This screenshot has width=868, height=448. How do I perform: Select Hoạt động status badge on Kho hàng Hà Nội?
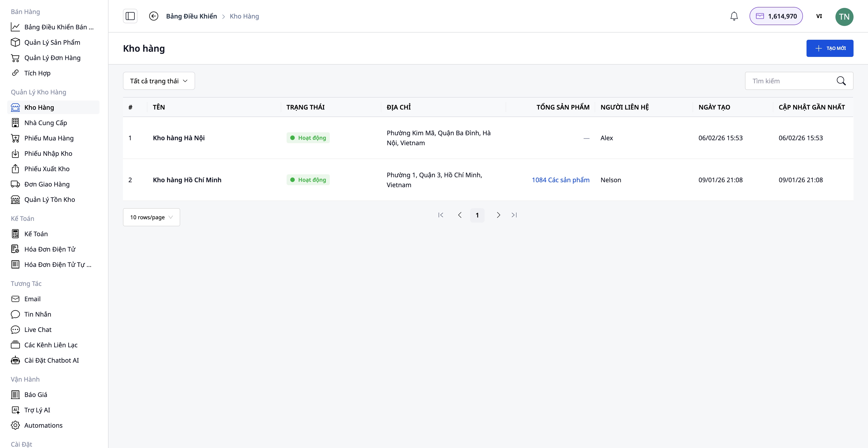click(x=308, y=138)
